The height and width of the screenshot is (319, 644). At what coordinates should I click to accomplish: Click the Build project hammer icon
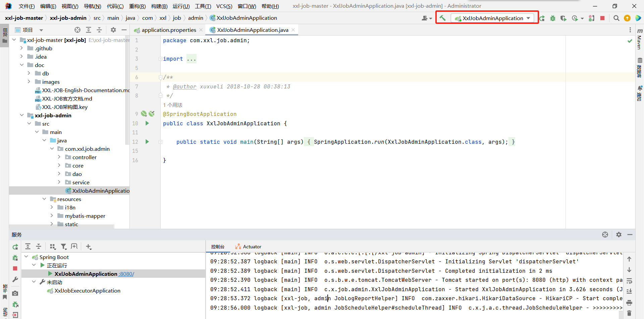click(x=442, y=18)
